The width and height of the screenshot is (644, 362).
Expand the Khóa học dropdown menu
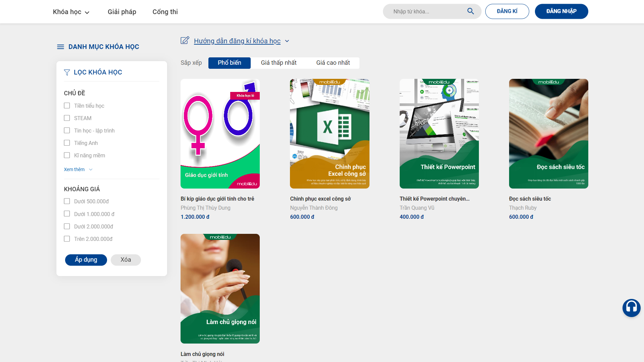(71, 12)
